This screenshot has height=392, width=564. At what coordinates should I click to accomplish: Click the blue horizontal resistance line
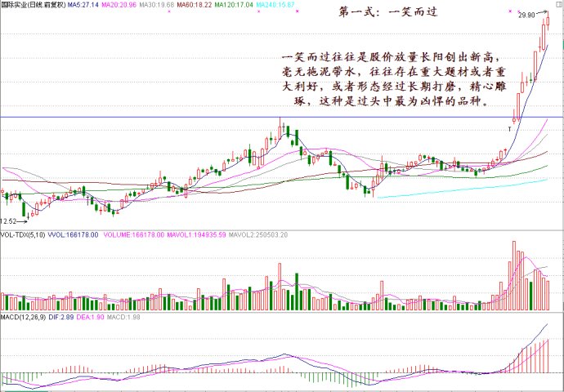(x=282, y=117)
